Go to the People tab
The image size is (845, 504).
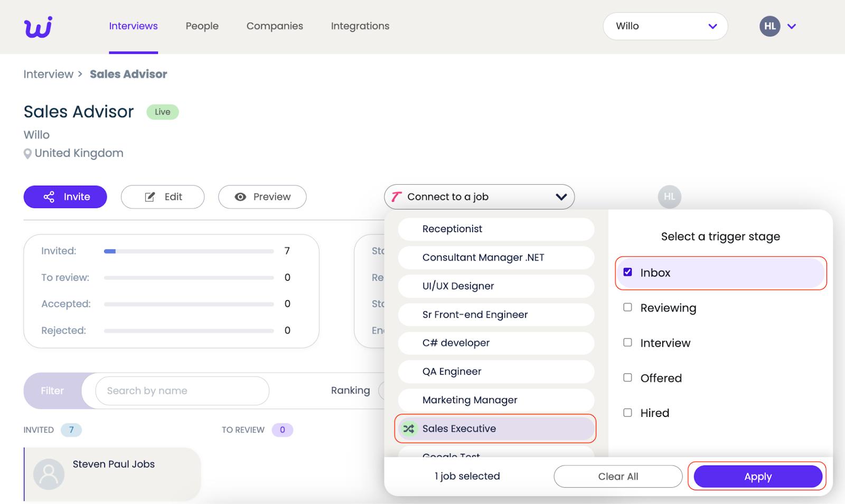click(x=202, y=26)
